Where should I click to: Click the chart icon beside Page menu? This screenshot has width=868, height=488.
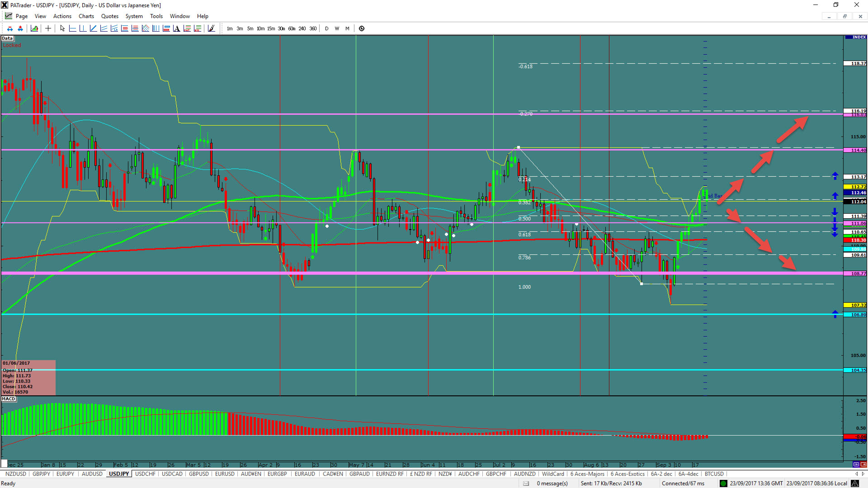[8, 16]
